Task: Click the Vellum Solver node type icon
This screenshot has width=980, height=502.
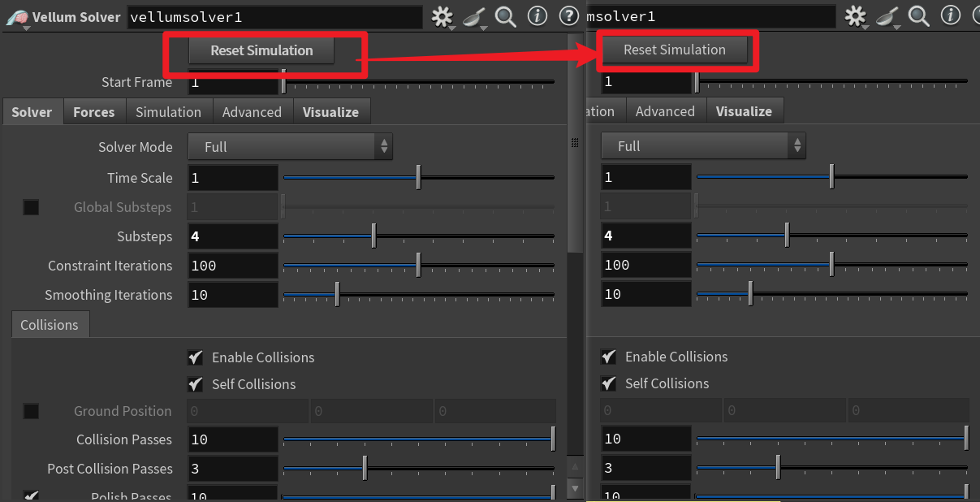Action: tap(16, 17)
